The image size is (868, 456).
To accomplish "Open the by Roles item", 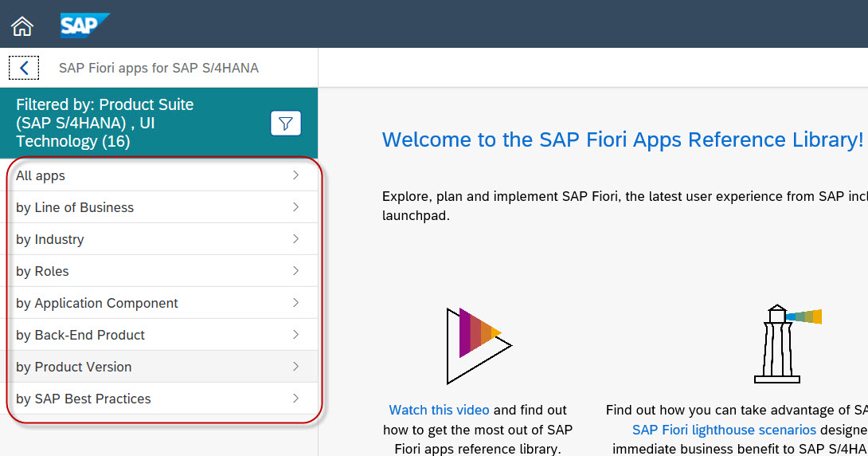I will coord(159,271).
